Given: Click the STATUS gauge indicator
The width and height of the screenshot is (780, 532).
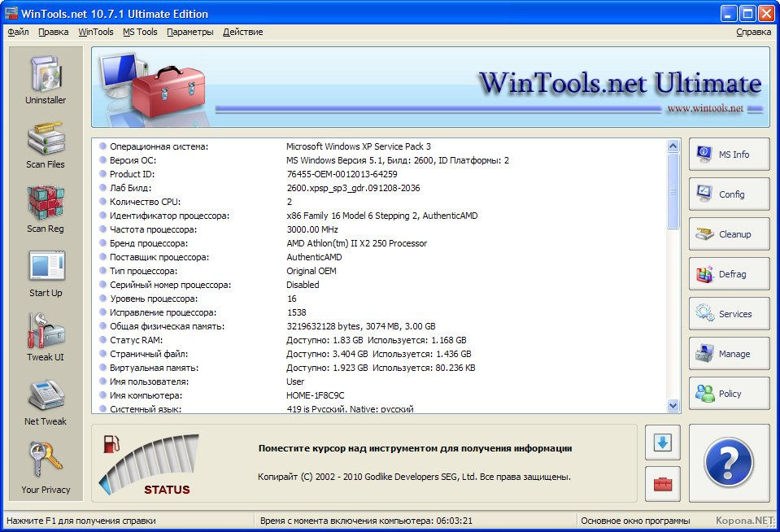Looking at the screenshot, I should pos(149,464).
